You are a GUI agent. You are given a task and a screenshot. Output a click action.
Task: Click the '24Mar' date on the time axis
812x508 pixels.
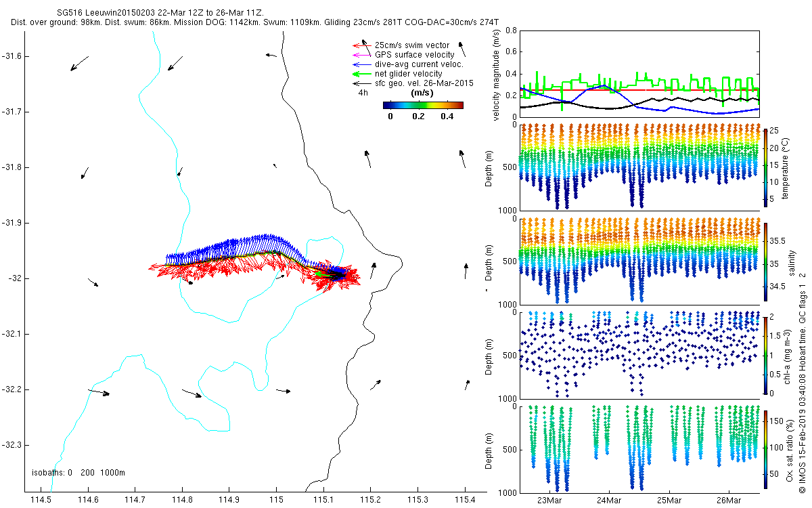pyautogui.click(x=608, y=501)
